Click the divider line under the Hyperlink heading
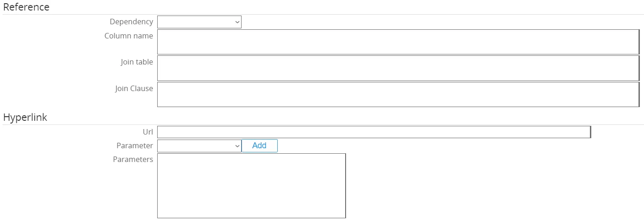Screen dimensions: 644x221 322,124
